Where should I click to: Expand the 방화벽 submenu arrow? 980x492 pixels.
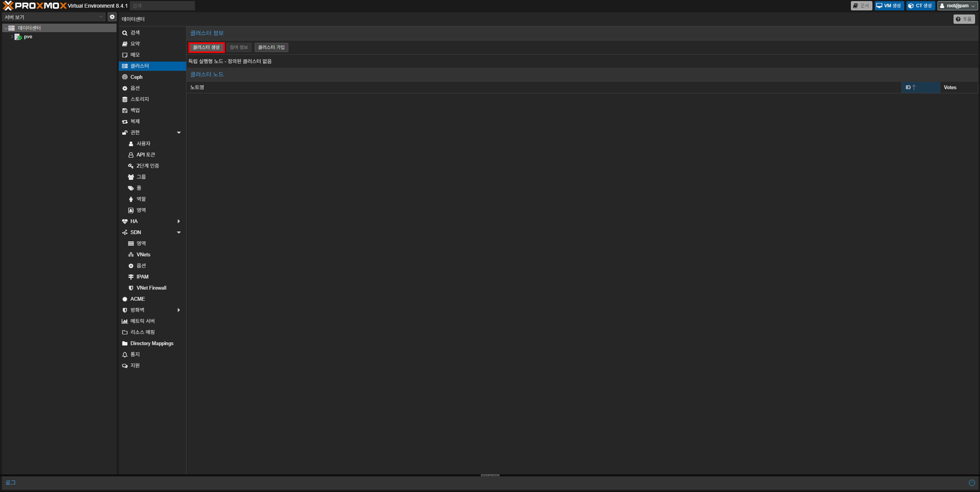tap(178, 310)
